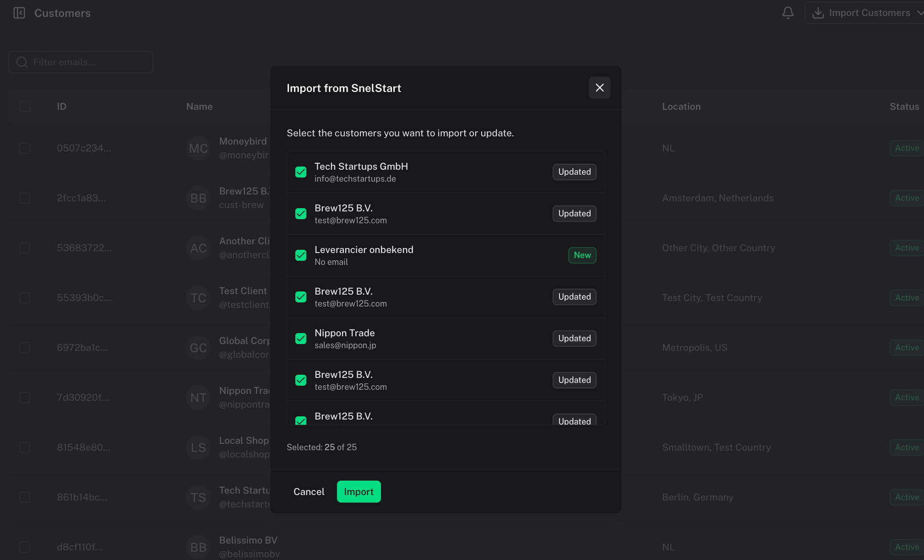
Task: Click the BB avatar for Belissimo BV
Action: pyautogui.click(x=198, y=547)
